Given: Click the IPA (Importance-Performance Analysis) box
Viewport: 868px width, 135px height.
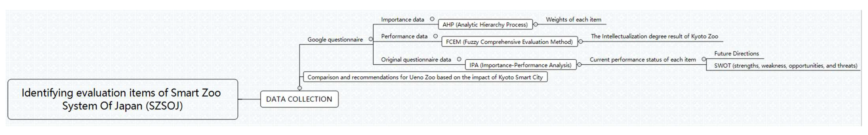Looking at the screenshot, I should pos(520,65).
